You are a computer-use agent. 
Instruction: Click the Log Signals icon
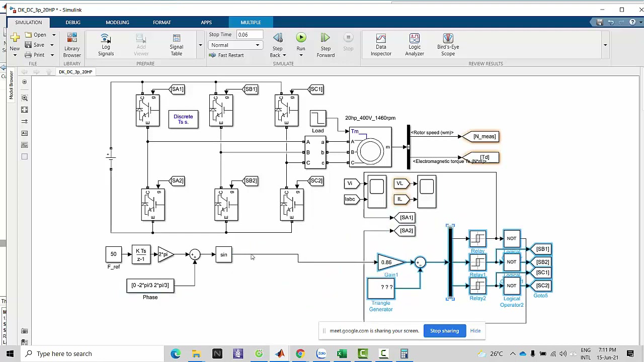(106, 45)
